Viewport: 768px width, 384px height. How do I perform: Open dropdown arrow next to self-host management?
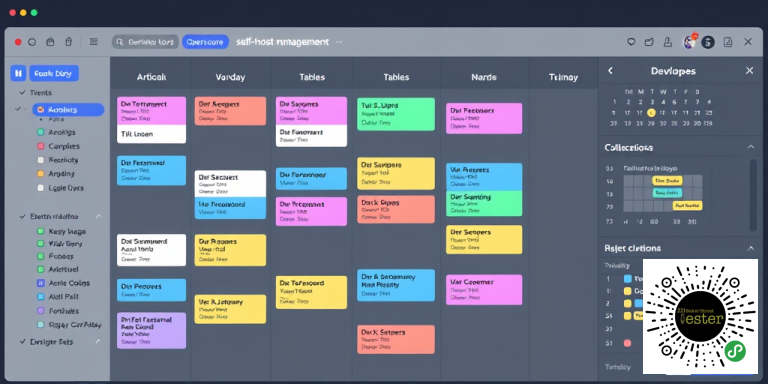point(338,42)
